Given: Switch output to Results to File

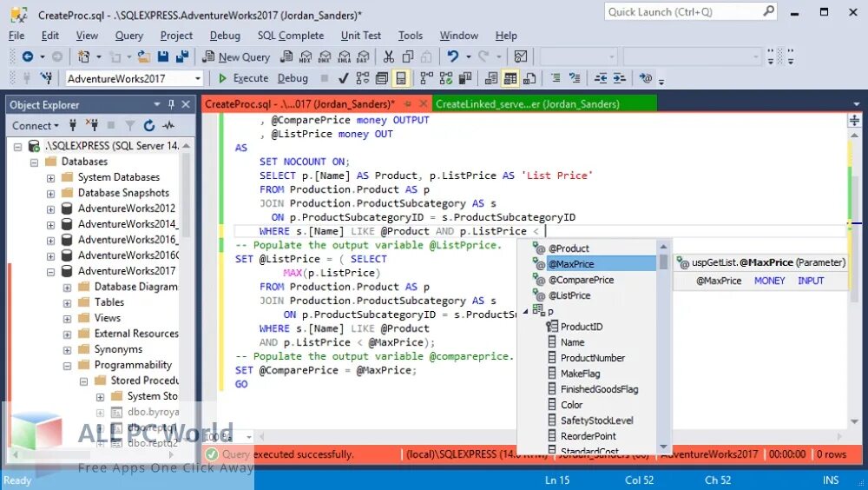Looking at the screenshot, I should pyautogui.click(x=529, y=78).
